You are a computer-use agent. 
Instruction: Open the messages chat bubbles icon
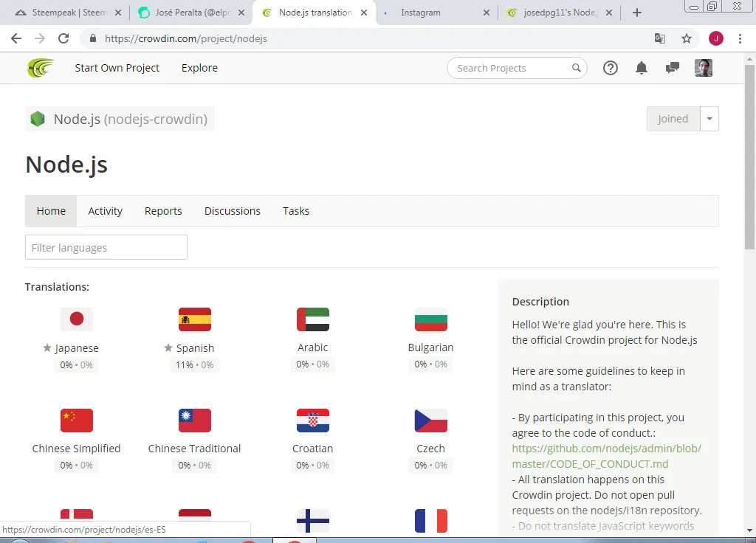(672, 68)
